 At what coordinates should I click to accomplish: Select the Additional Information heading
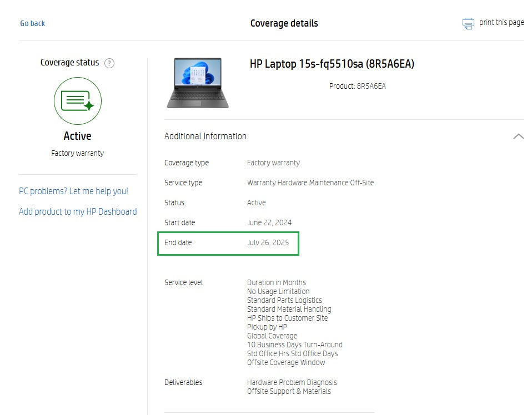coord(205,136)
